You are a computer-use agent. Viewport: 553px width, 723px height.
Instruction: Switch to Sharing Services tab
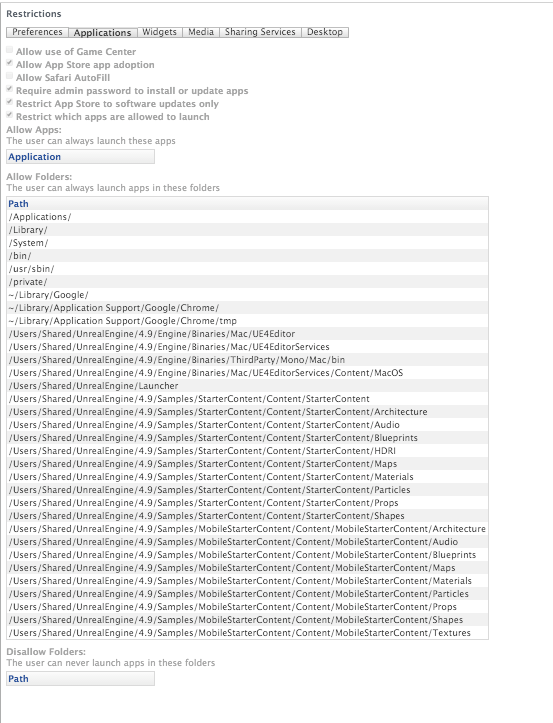(x=260, y=32)
